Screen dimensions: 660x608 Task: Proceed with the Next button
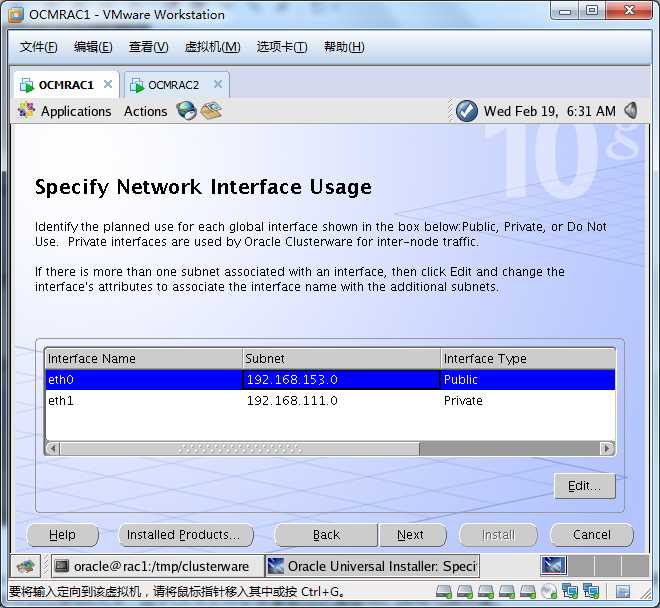pyautogui.click(x=412, y=535)
